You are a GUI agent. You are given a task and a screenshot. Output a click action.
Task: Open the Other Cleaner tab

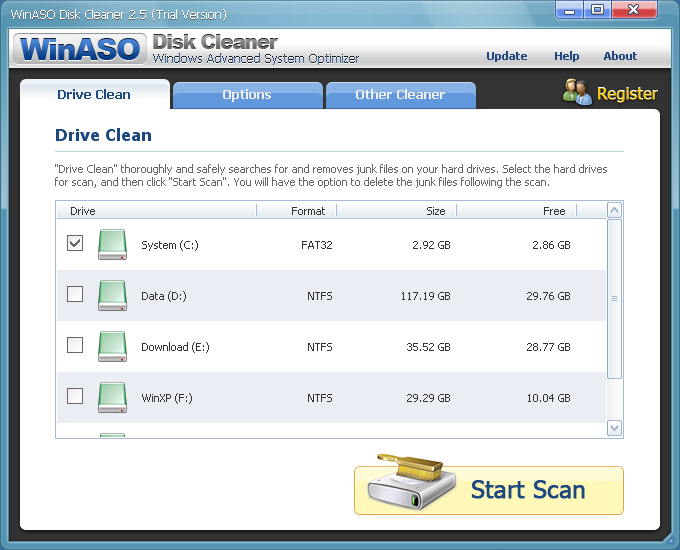point(400,95)
